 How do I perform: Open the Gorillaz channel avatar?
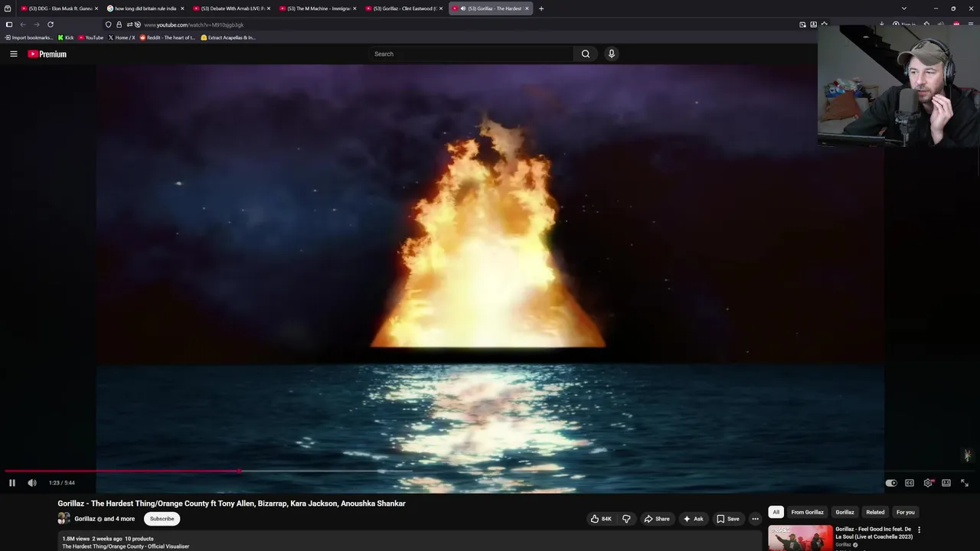64,519
